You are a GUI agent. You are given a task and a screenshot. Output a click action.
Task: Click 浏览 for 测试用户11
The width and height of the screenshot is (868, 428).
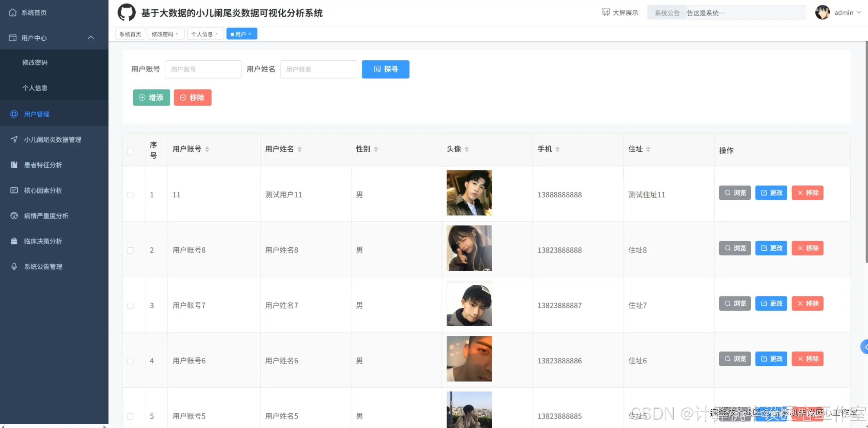pyautogui.click(x=734, y=192)
